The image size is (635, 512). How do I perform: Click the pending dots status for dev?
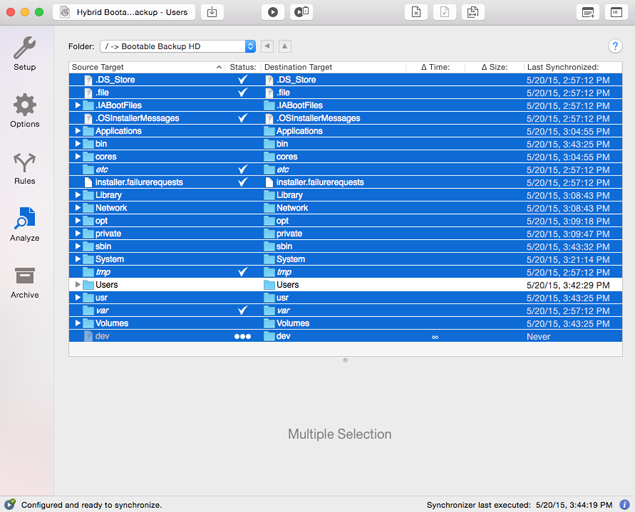tap(243, 336)
